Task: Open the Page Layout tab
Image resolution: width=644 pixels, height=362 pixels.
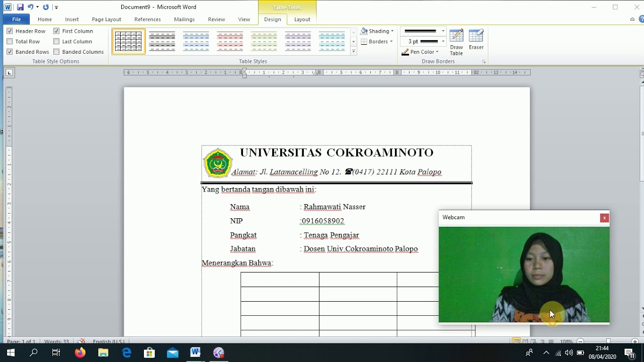Action: [107, 19]
